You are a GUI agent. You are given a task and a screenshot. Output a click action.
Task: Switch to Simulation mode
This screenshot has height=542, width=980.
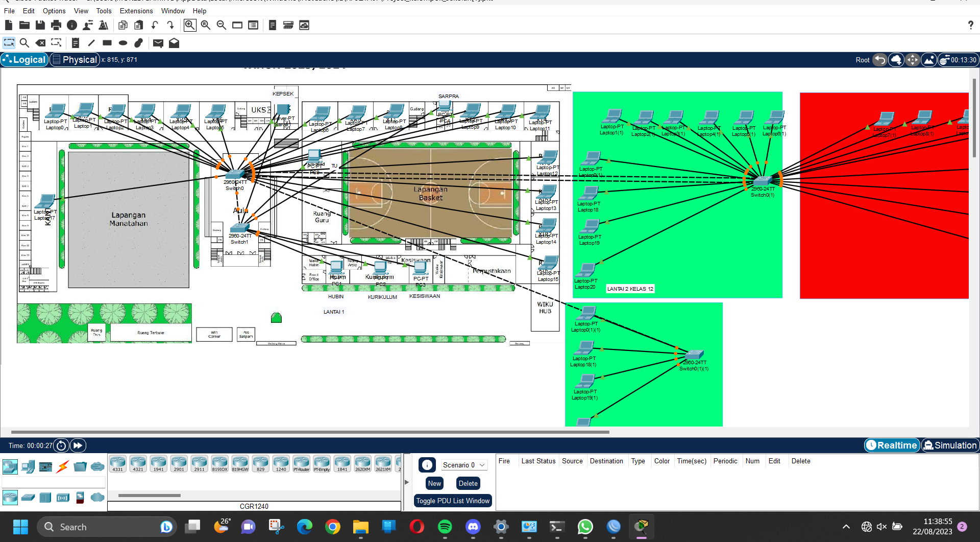(950, 445)
